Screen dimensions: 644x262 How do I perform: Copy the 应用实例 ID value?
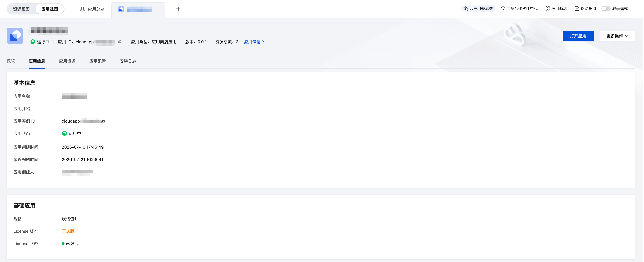tap(103, 121)
